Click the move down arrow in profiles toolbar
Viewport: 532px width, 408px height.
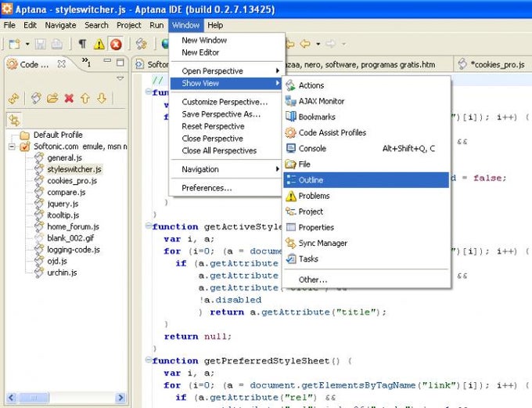click(102, 98)
